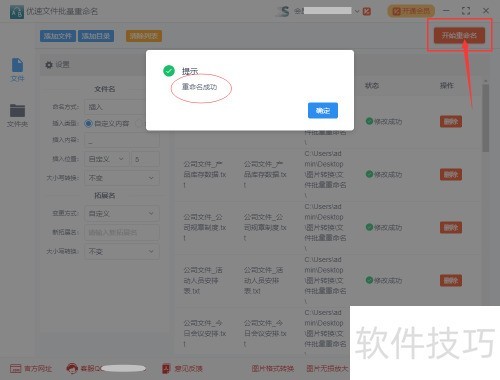Click the 插入内容 input field
Image resolution: width=500 pixels, height=380 pixels.
coord(122,141)
